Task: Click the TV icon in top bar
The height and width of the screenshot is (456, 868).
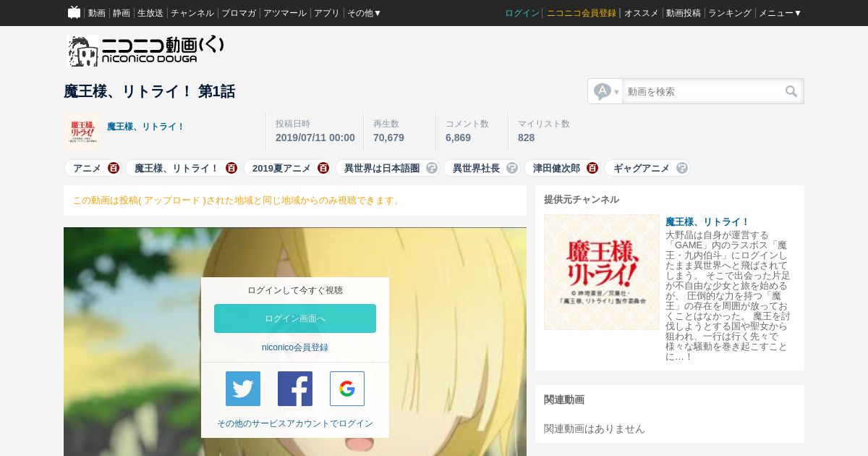Action: [x=74, y=12]
